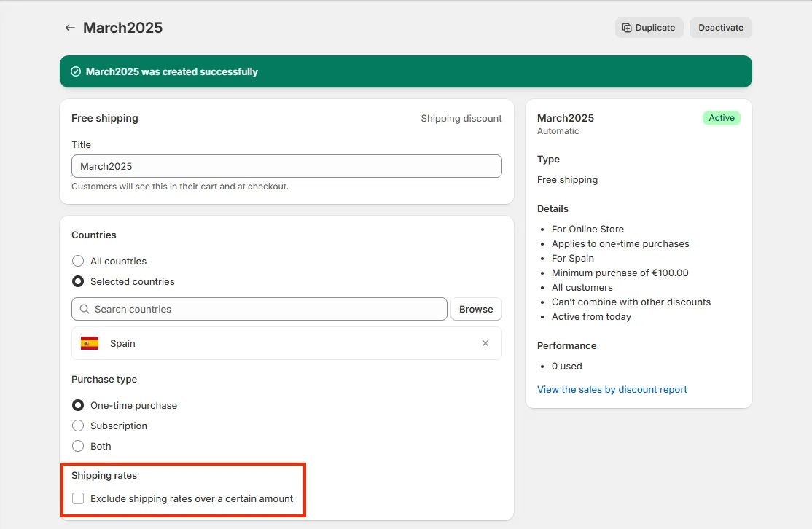The width and height of the screenshot is (812, 529).
Task: Select the One-time purchase radio button
Action: 78,405
